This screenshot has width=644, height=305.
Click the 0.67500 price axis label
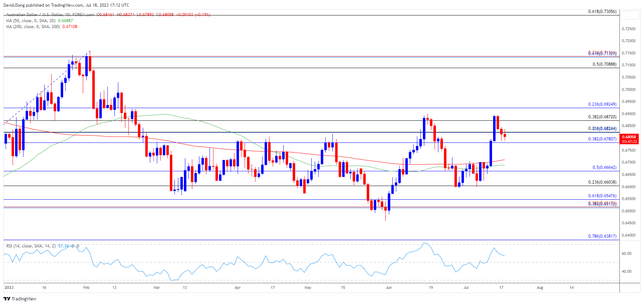pyautogui.click(x=629, y=151)
